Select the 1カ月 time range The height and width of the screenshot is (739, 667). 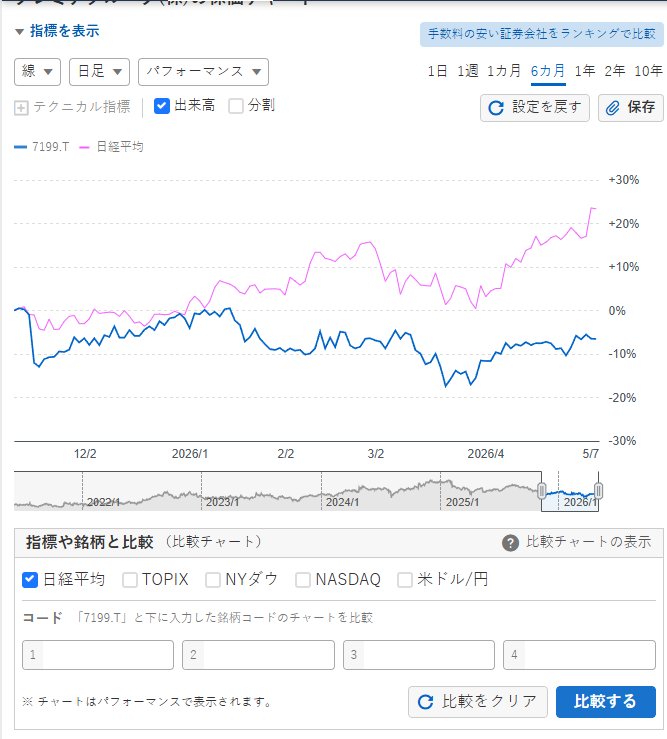pos(503,71)
